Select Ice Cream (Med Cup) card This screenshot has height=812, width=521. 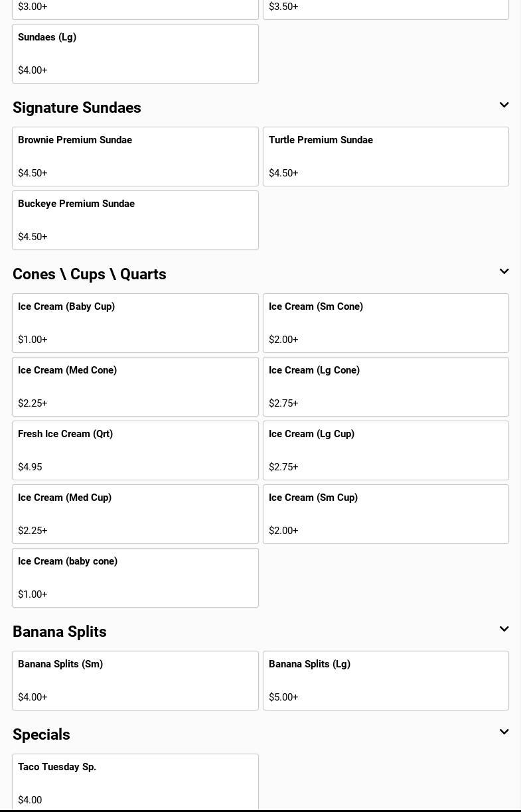point(135,514)
